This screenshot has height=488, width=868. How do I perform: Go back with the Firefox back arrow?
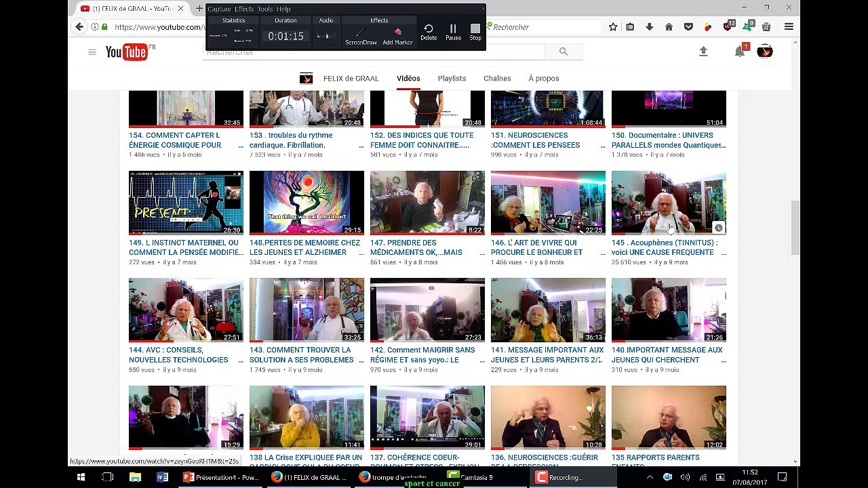(79, 27)
